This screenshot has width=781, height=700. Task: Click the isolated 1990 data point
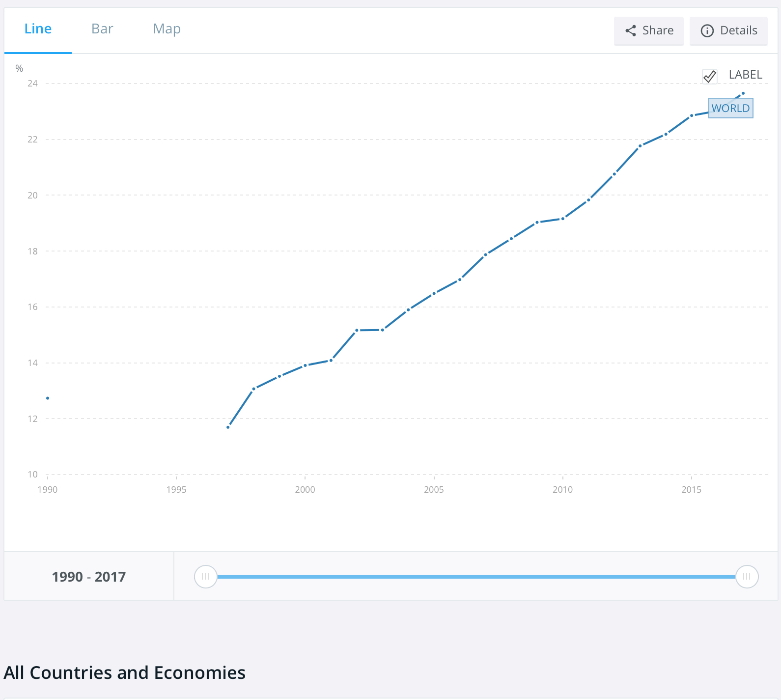click(x=48, y=398)
